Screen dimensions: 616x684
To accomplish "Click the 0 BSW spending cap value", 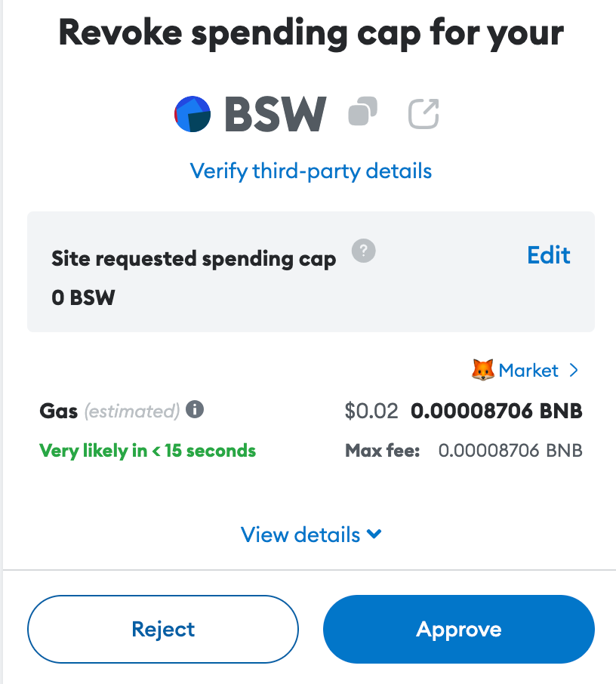I will click(x=83, y=297).
